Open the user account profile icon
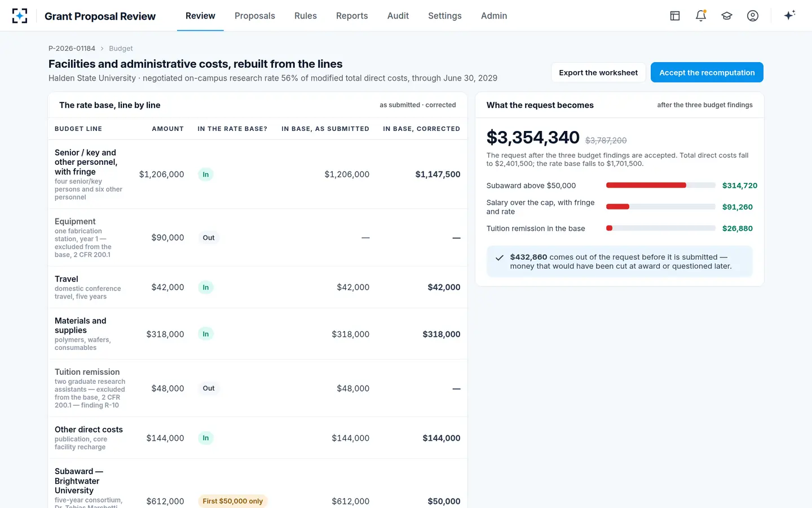Viewport: 812px width, 508px height. tap(753, 16)
